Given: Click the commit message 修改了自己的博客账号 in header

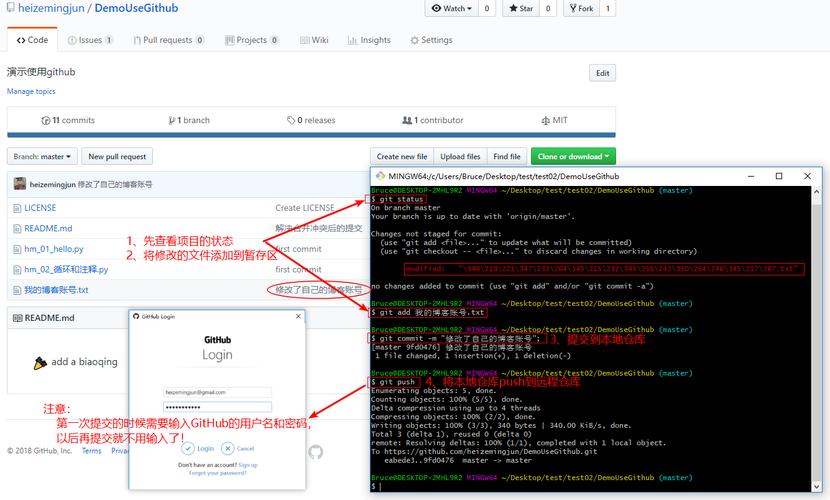Looking at the screenshot, I should point(115,185).
